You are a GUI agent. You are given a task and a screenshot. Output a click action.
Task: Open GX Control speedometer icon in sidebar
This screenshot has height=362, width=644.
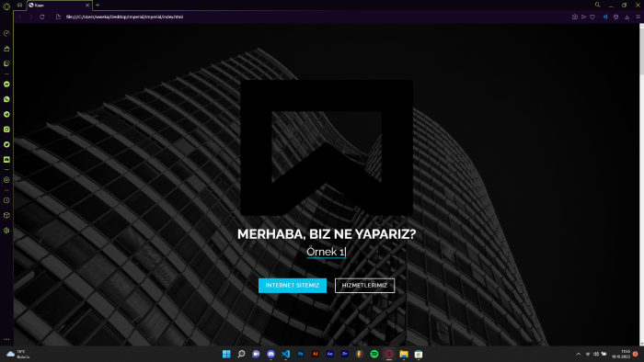pos(6,33)
